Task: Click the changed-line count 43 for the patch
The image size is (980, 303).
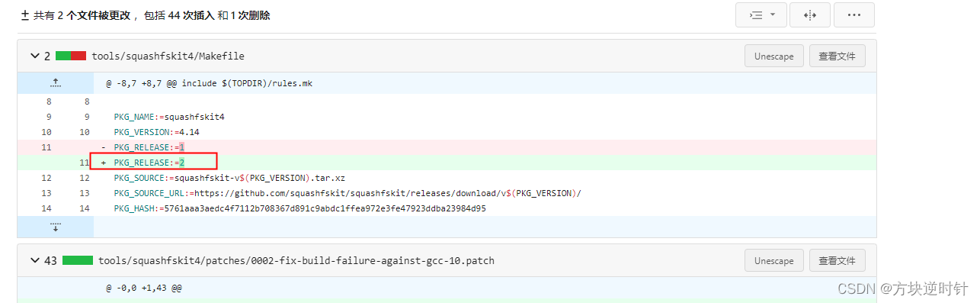Action: click(50, 260)
